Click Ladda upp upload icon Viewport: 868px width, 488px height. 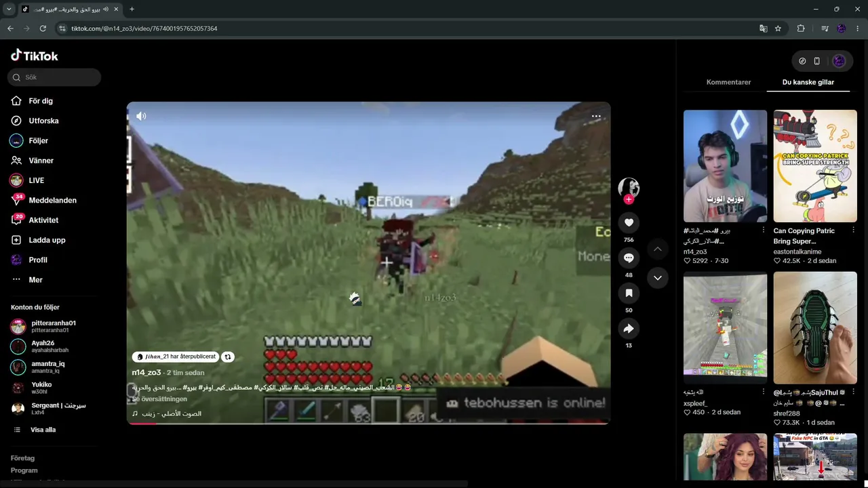[x=16, y=240]
